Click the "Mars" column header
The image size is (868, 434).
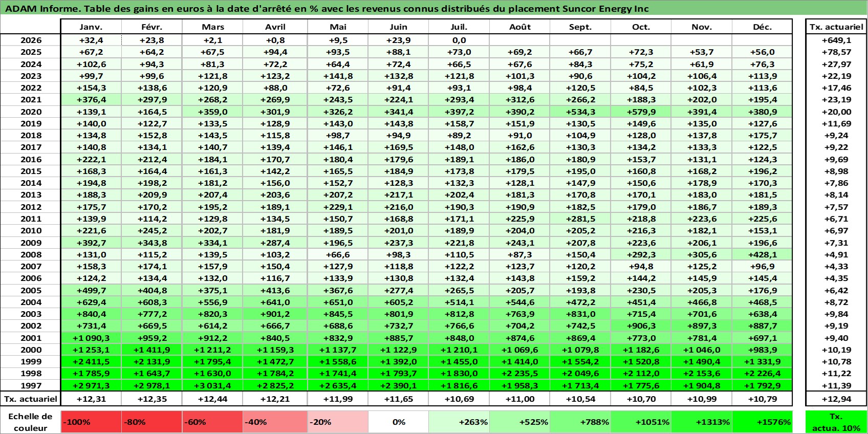212,27
